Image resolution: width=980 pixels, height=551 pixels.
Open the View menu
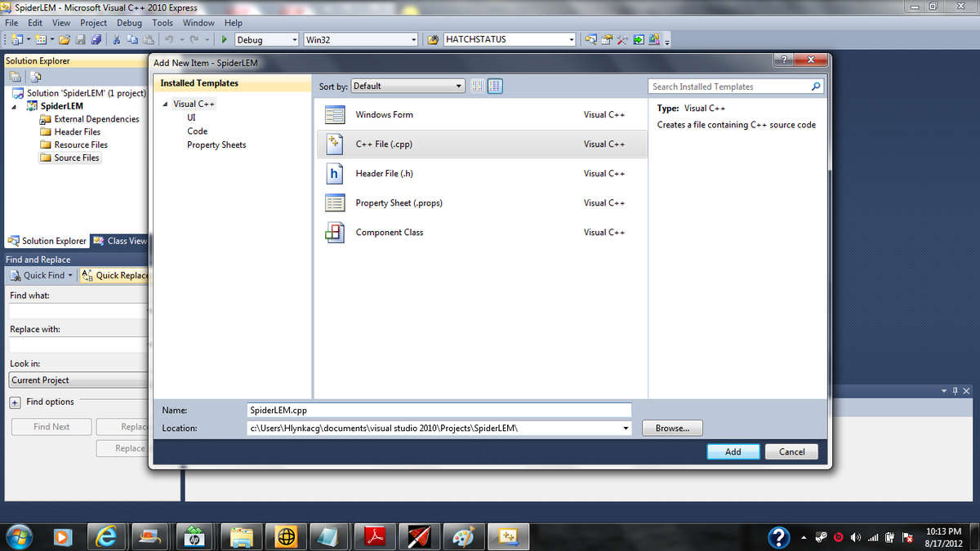pyautogui.click(x=61, y=23)
